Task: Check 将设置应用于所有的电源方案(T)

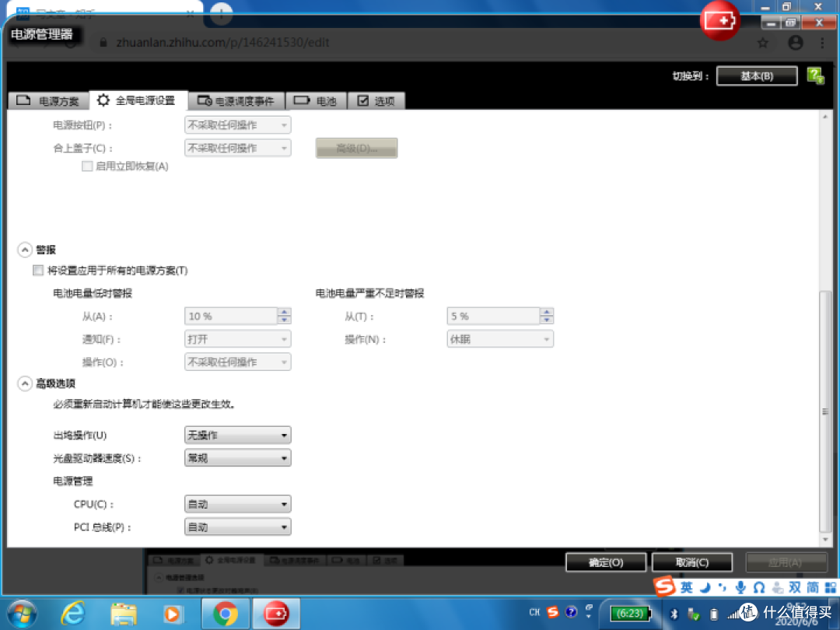Action: [38, 270]
